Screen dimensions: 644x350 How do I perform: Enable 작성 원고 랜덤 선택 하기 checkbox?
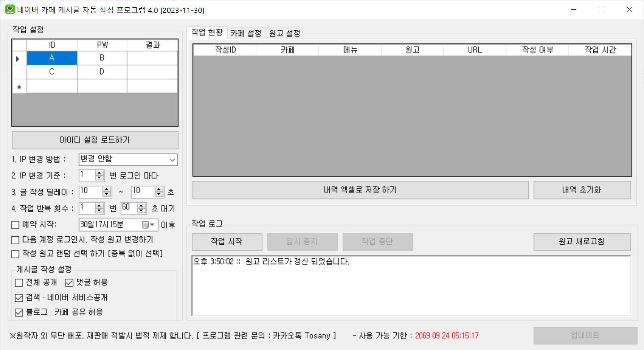pyautogui.click(x=15, y=254)
